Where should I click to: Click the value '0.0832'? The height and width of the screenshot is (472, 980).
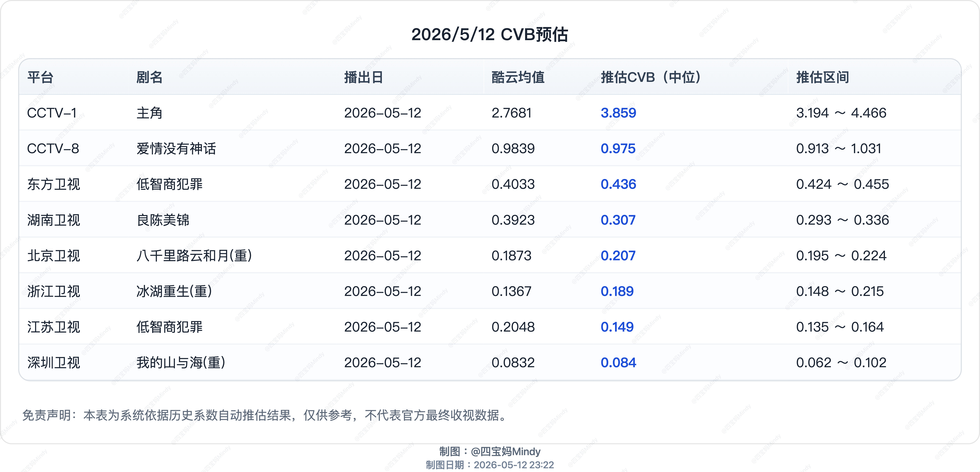[x=513, y=363]
